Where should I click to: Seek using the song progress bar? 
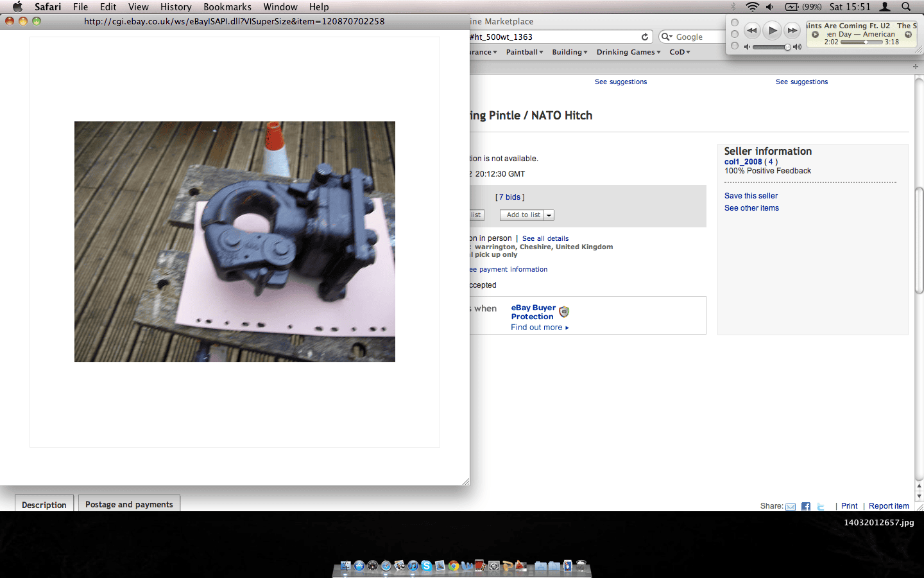862,42
